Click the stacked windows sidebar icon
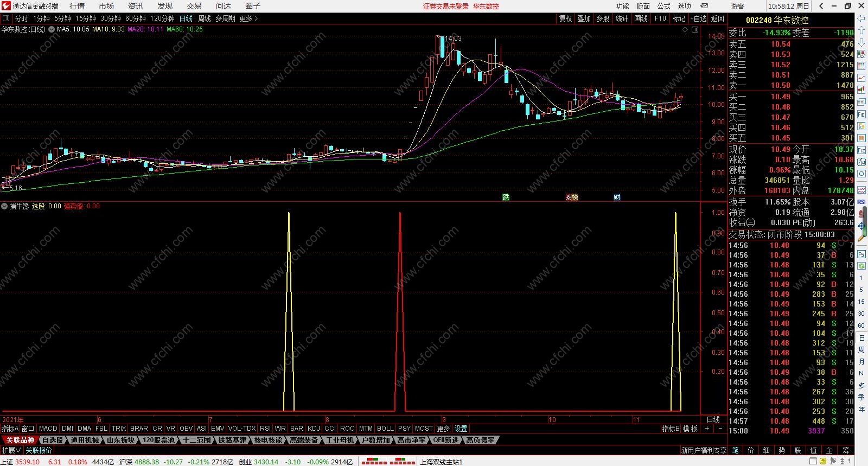The width and height of the screenshot is (868, 466). coord(861,102)
